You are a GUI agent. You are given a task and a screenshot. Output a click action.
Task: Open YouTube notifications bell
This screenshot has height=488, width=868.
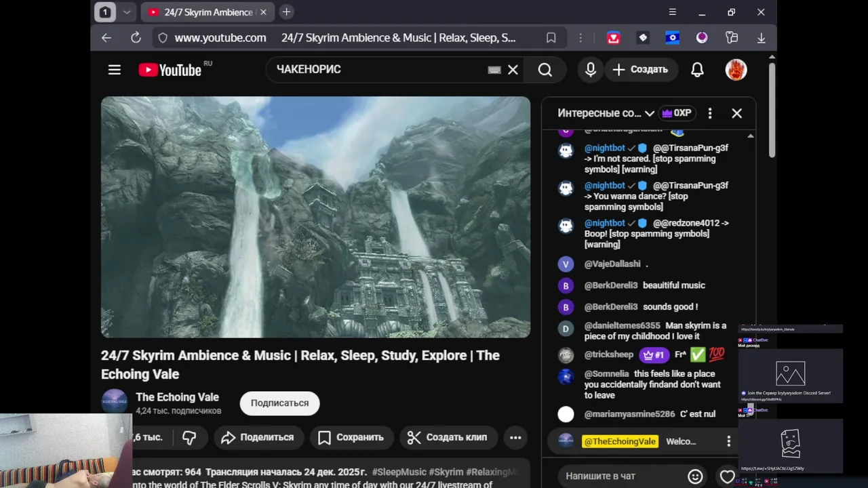[x=697, y=70]
